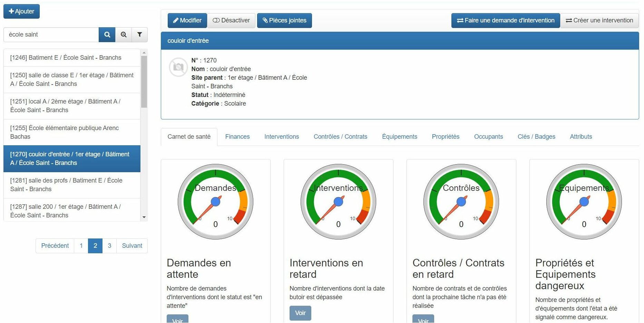Click the Ajouter button
The width and height of the screenshot is (644, 323).
pyautogui.click(x=21, y=11)
